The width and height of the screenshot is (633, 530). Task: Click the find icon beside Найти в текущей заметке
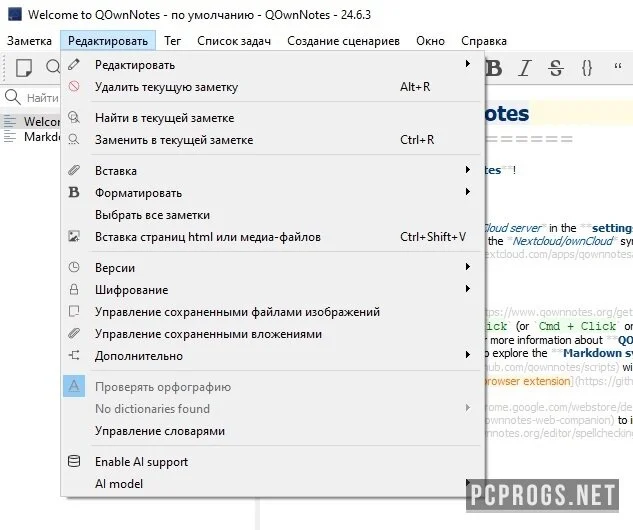74,117
